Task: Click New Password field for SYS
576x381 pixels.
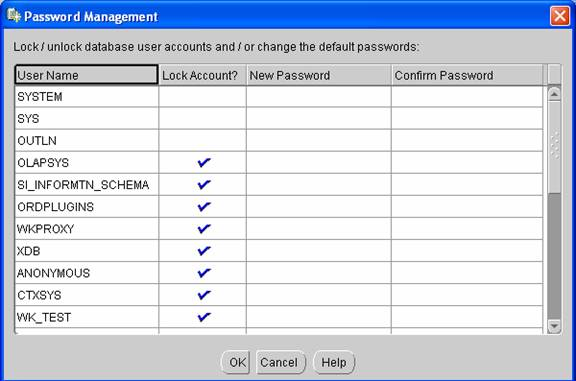Action: point(319,118)
